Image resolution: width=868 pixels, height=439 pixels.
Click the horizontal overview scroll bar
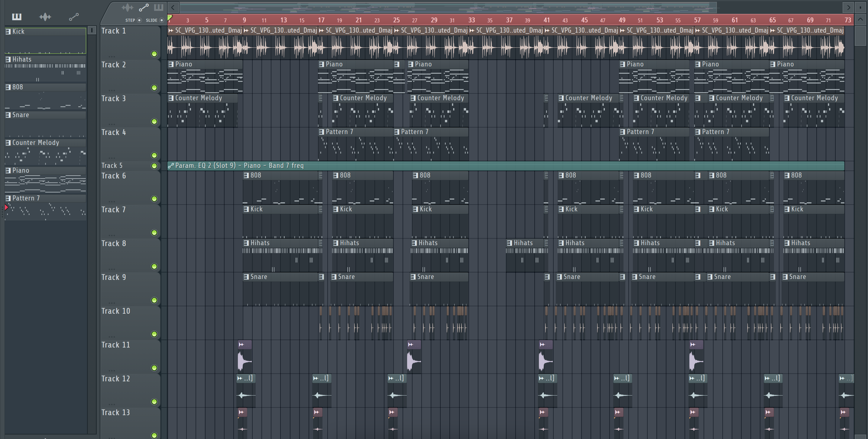click(448, 7)
